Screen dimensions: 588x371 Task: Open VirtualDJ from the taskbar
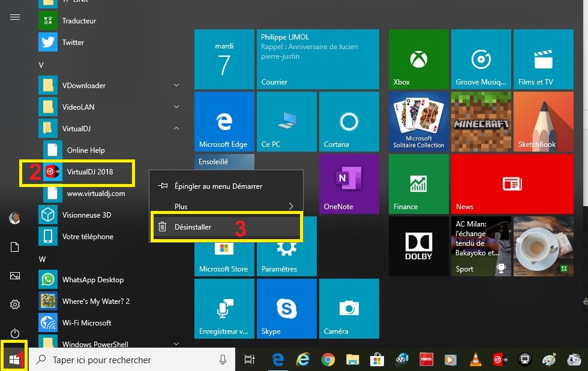(x=500, y=360)
